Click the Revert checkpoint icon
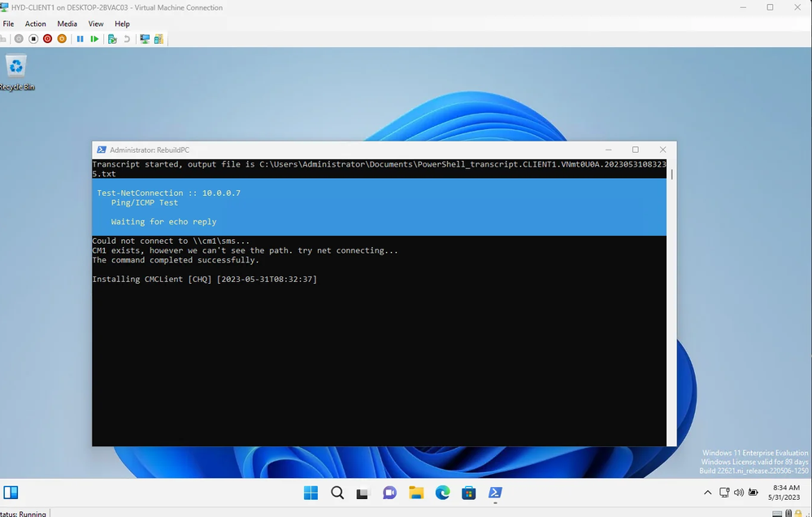 (x=127, y=38)
